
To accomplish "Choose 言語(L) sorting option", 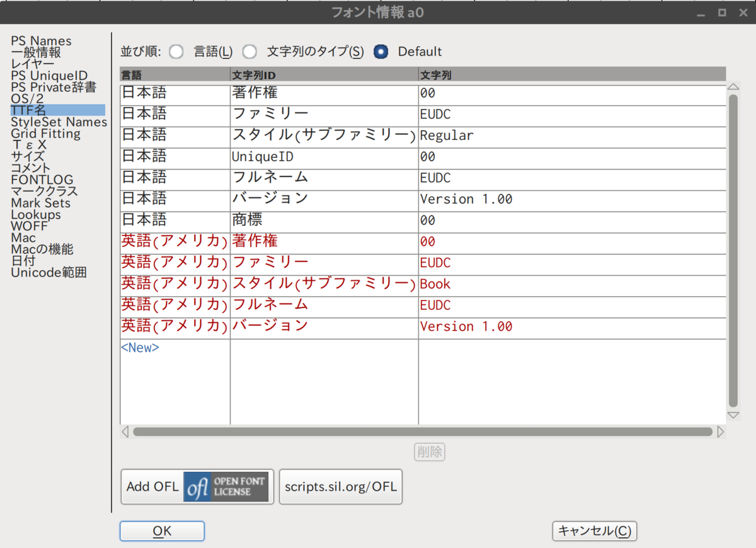I will (177, 52).
